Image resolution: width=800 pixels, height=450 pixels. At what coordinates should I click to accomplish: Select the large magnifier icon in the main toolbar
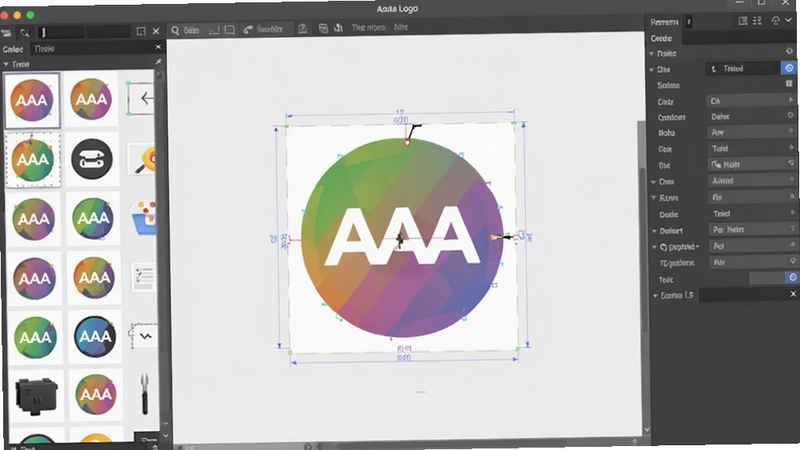tap(175, 31)
